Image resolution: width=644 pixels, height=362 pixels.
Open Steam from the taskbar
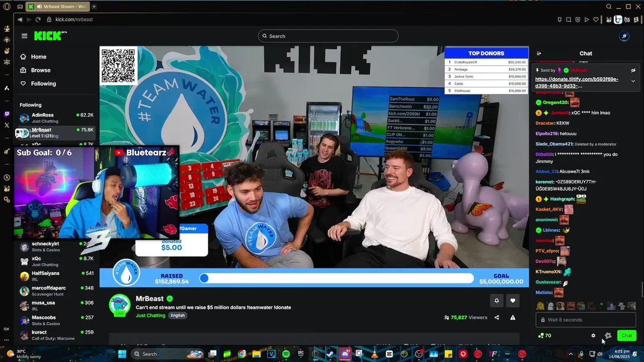point(330,354)
